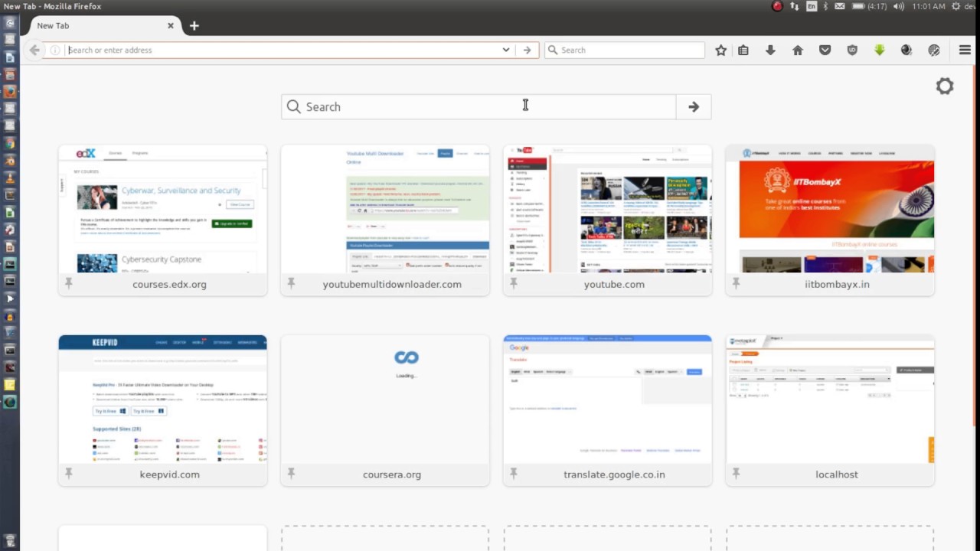Click youtube.com tile label
The height and width of the screenshot is (551, 980).
614,284
